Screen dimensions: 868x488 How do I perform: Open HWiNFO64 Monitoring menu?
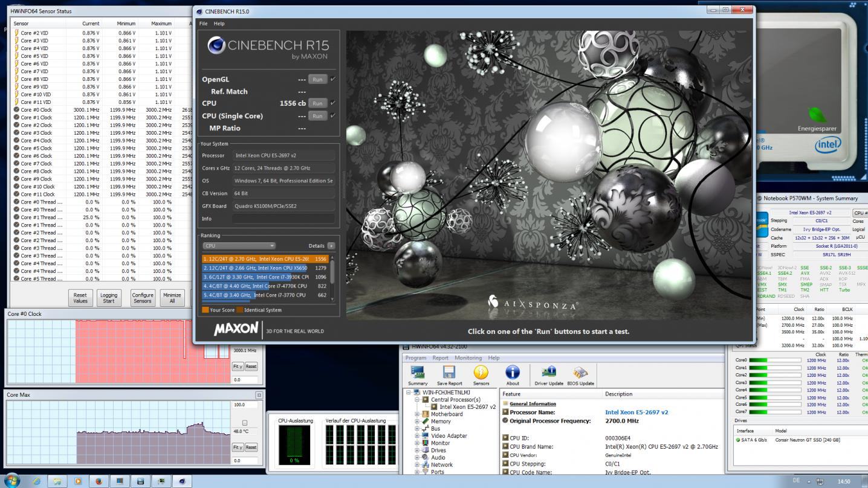(468, 358)
